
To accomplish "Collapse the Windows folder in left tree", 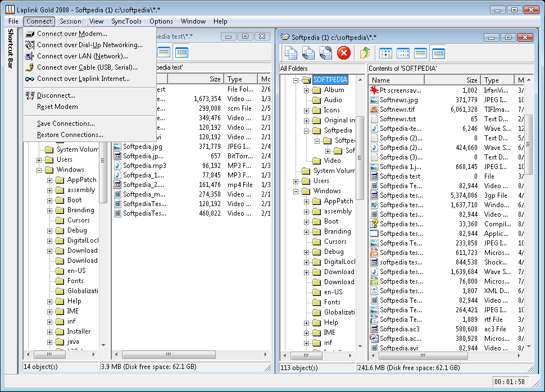I will tap(39, 170).
